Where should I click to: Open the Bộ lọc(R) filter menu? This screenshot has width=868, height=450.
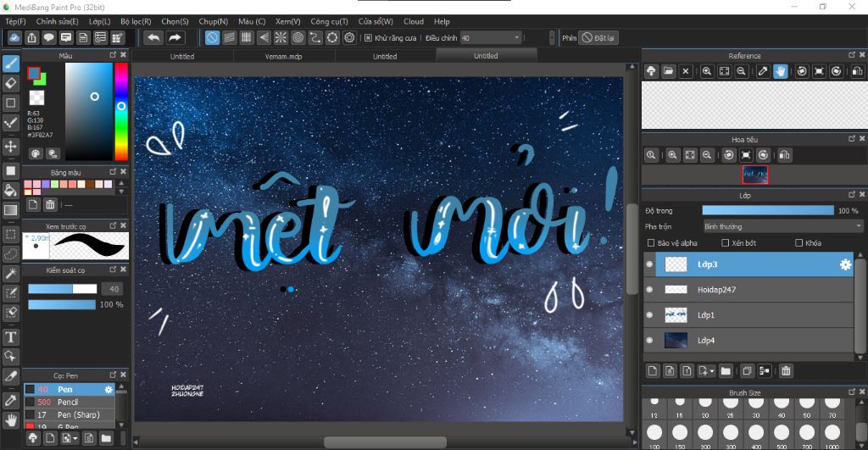point(136,21)
